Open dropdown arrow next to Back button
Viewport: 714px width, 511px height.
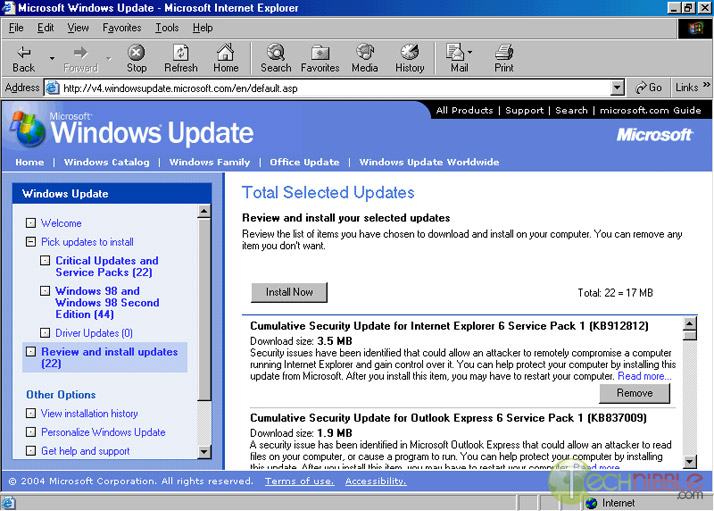tap(52, 58)
